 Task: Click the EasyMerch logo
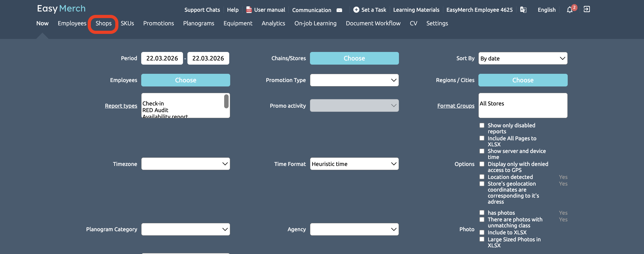[x=61, y=9]
